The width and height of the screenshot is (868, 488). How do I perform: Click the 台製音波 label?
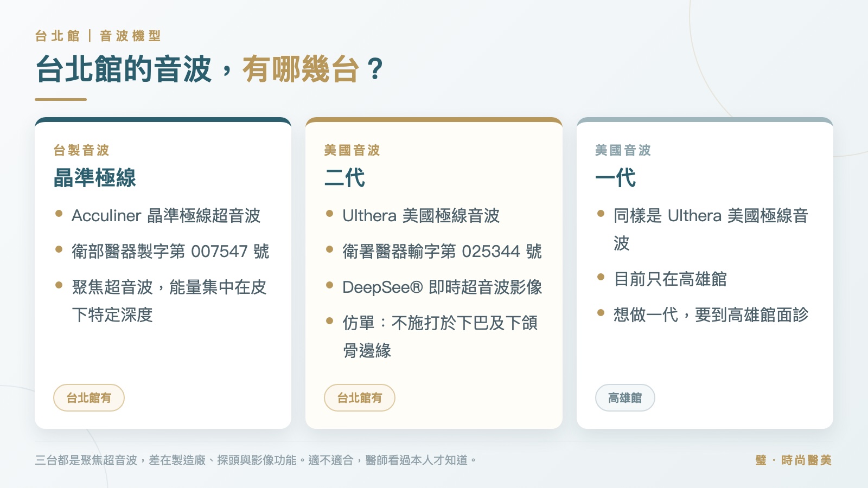click(81, 150)
